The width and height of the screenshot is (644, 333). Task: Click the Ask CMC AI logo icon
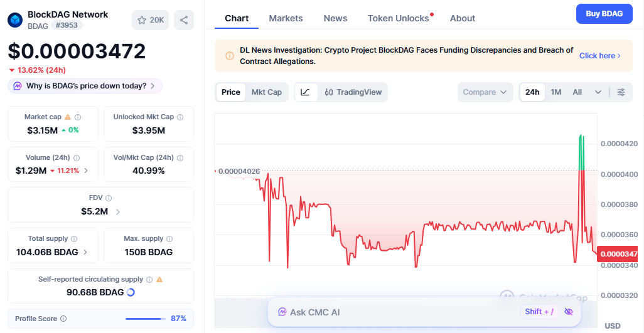282,312
